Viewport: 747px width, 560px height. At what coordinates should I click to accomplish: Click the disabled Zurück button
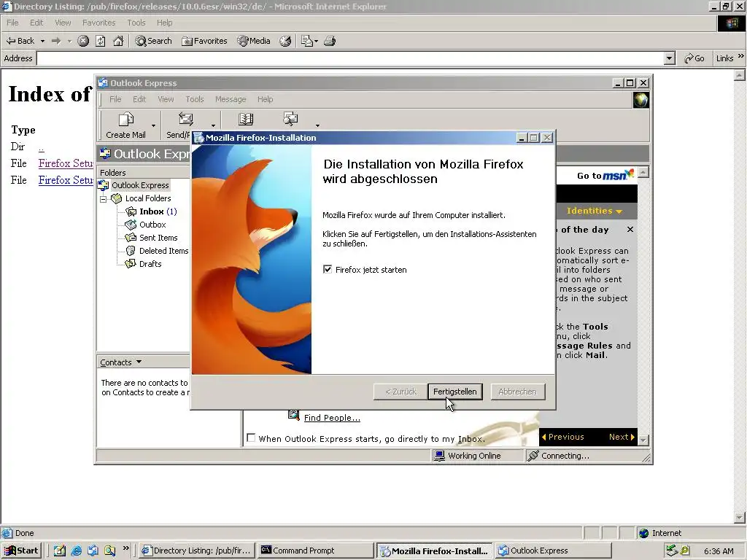click(400, 392)
